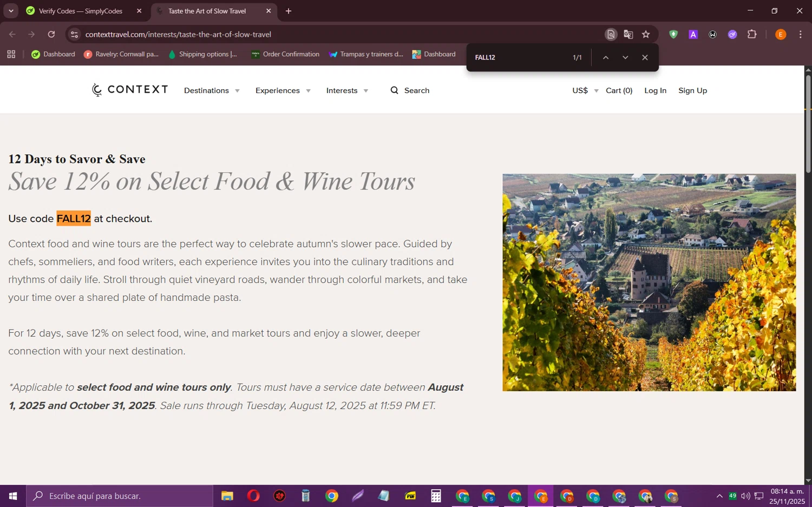
Task: Open the tab search dropdown arrow
Action: (11, 11)
